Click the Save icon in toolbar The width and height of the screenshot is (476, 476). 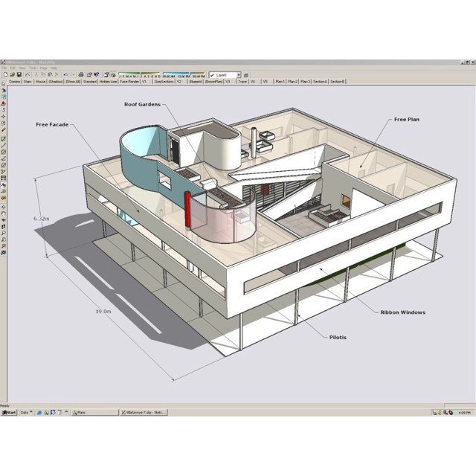pos(16,75)
